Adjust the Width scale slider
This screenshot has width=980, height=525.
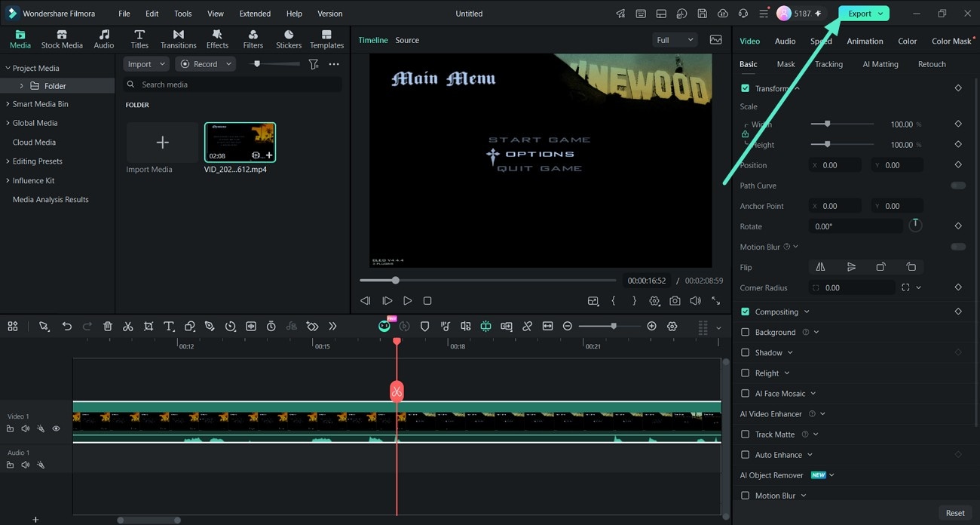coord(842,124)
